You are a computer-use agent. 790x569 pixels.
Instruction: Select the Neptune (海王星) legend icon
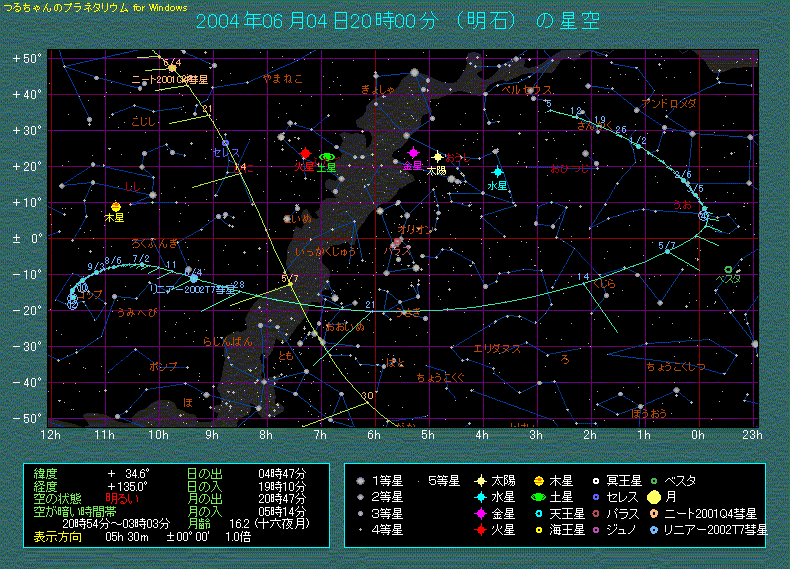539,529
